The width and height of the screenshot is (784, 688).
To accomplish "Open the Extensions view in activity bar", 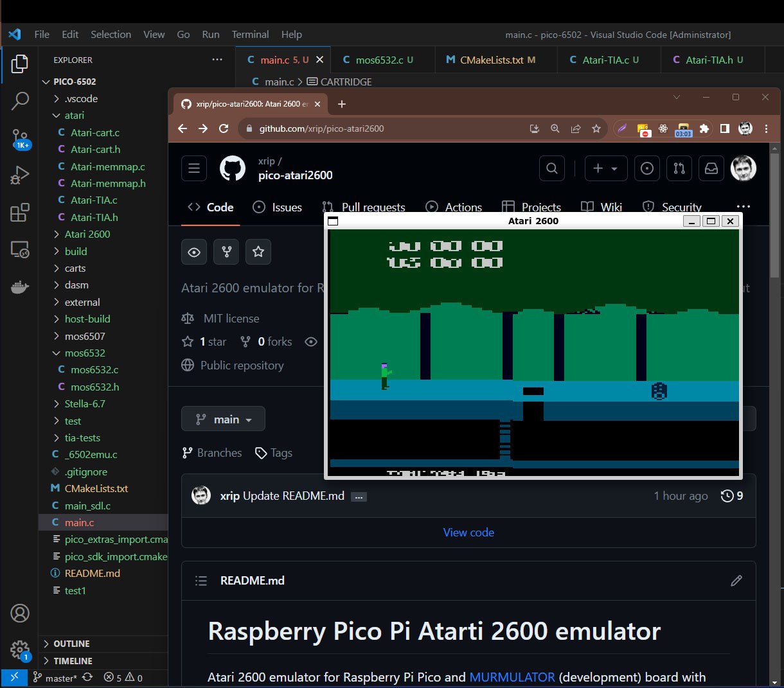I will pyautogui.click(x=20, y=212).
